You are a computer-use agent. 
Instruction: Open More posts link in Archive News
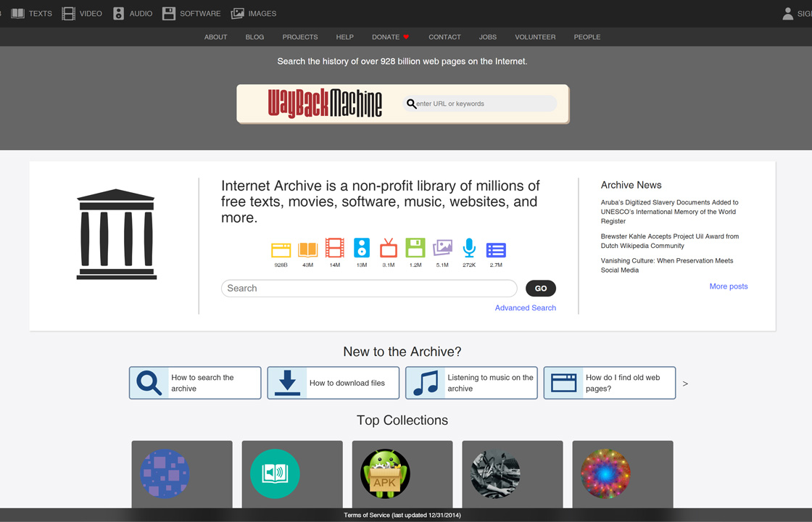pos(729,286)
